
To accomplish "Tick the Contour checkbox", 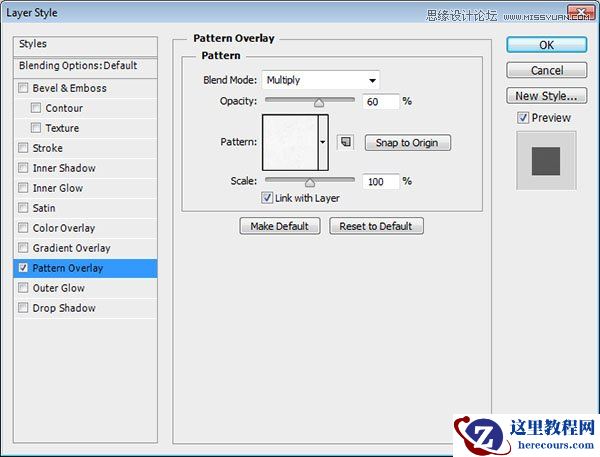I will [x=36, y=108].
